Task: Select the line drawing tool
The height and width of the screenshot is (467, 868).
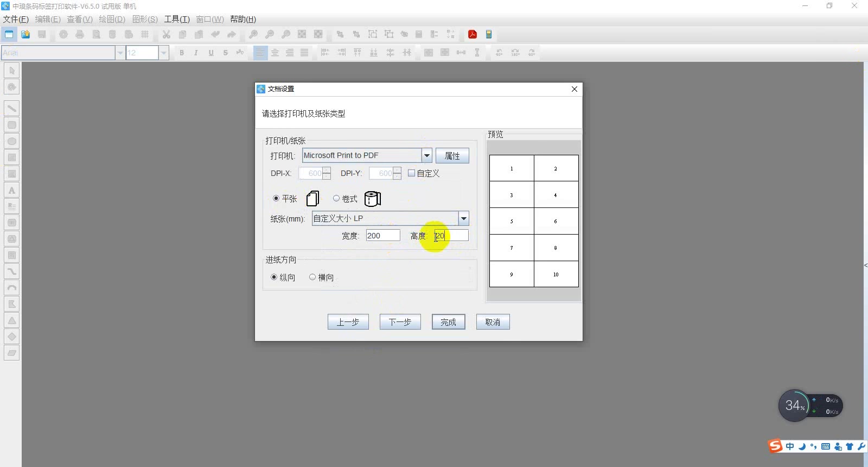Action: tap(12, 109)
